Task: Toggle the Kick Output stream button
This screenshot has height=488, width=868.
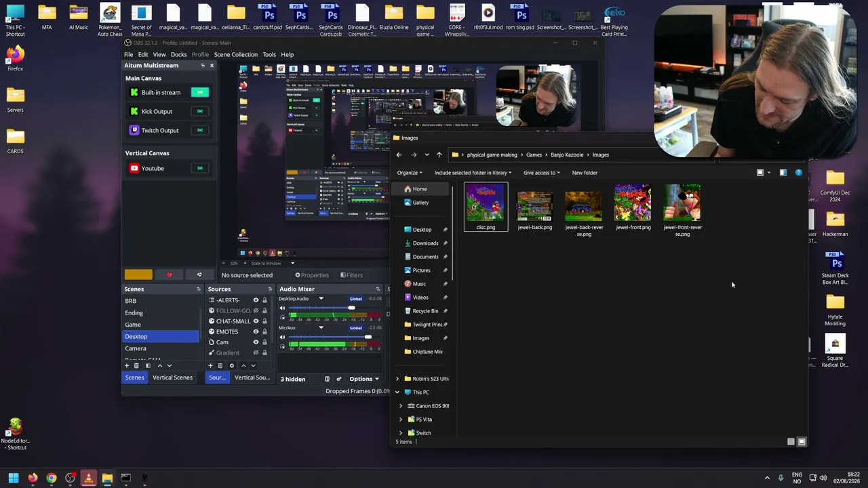Action: (199, 111)
